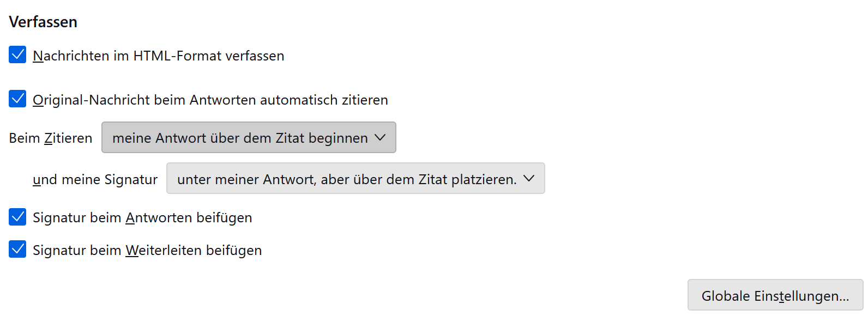Screen dimensions: 868x316
Task: Click 'Original-Nachricht beim Antworten automatisch zitieren' label text
Action: 210,100
